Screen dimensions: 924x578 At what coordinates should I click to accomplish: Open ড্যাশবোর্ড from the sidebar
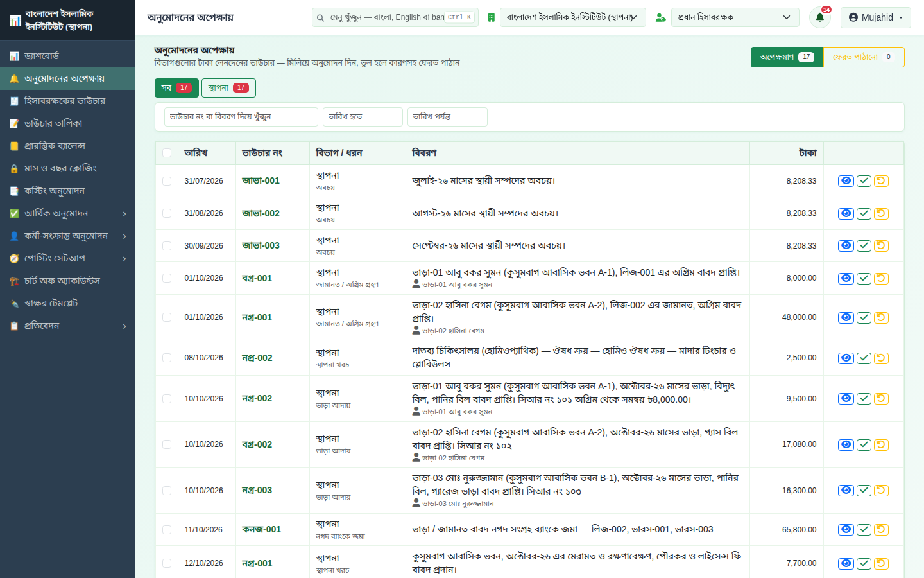pyautogui.click(x=67, y=56)
